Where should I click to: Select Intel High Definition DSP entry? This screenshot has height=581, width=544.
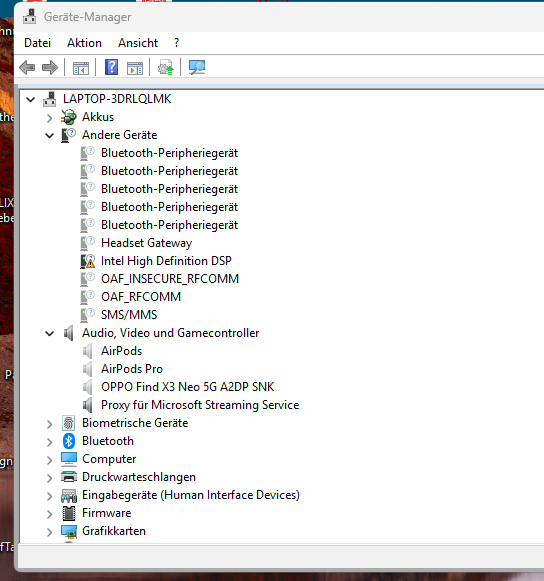click(x=166, y=261)
